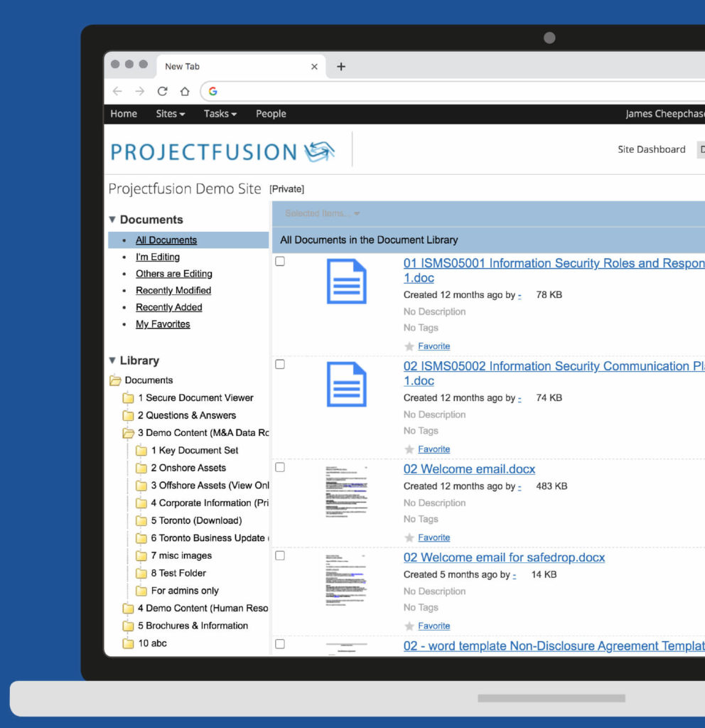Image resolution: width=705 pixels, height=728 pixels.
Task: Click star icon for 02 ISMS05002 document
Action: [x=409, y=449]
